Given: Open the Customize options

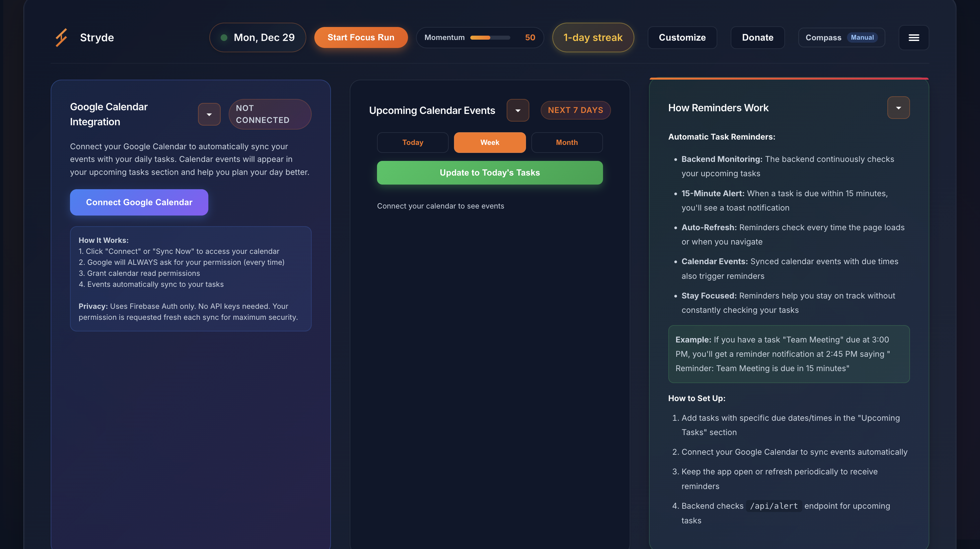Looking at the screenshot, I should pyautogui.click(x=682, y=37).
